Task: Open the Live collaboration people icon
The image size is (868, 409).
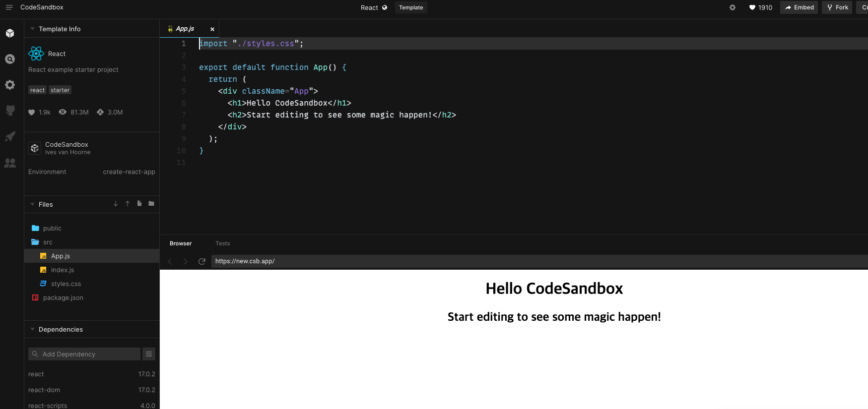Action: pyautogui.click(x=10, y=163)
